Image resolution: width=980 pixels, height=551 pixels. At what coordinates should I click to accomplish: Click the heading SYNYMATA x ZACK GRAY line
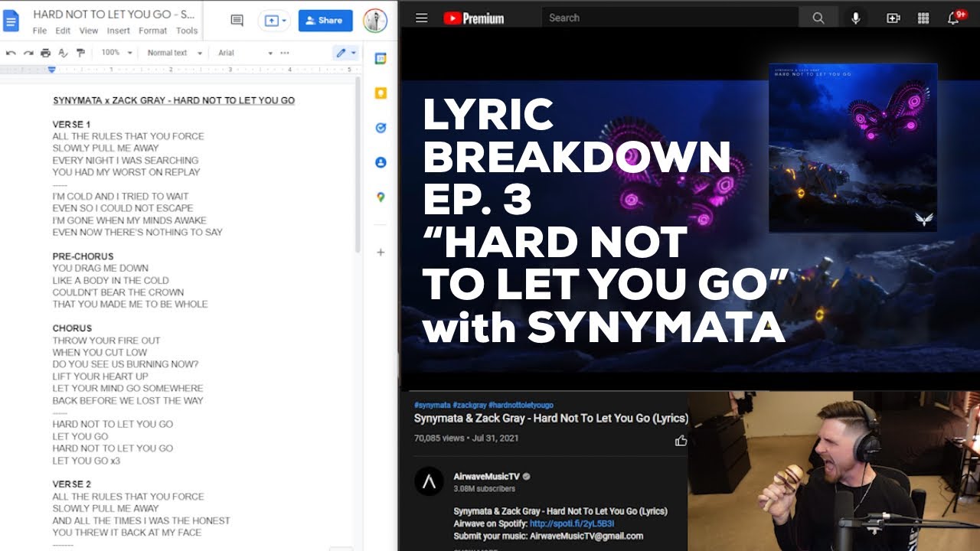[174, 100]
